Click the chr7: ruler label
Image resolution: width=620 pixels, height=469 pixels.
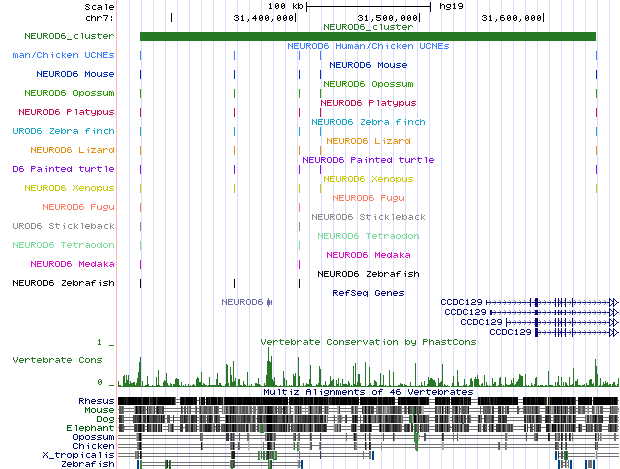99,18
